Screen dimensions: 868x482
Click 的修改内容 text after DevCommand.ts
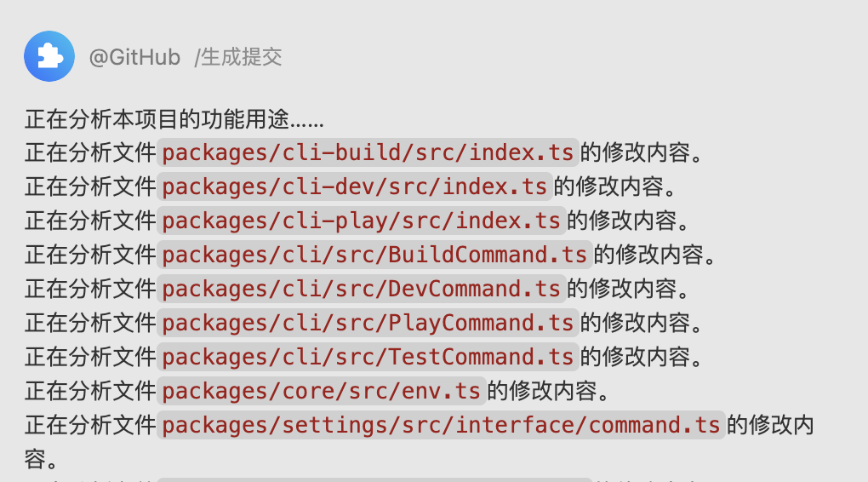pos(627,289)
